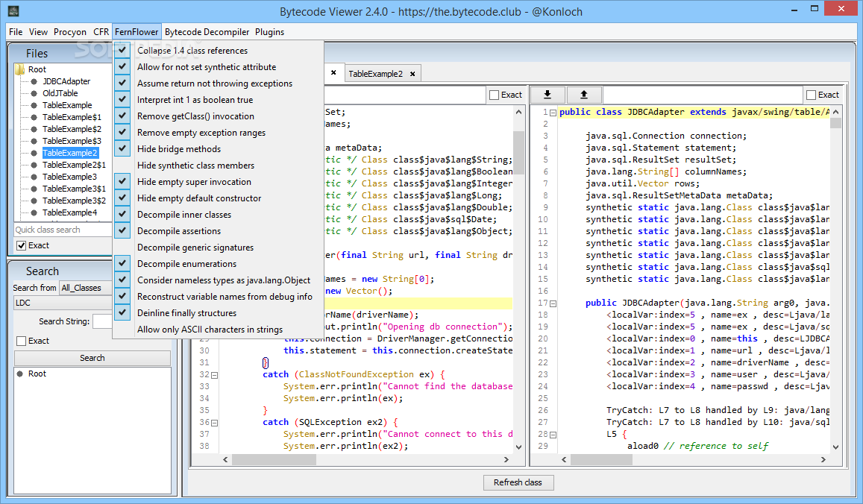The width and height of the screenshot is (863, 504).
Task: Toggle Exact checkbox under Quick class search
Action: [22, 245]
